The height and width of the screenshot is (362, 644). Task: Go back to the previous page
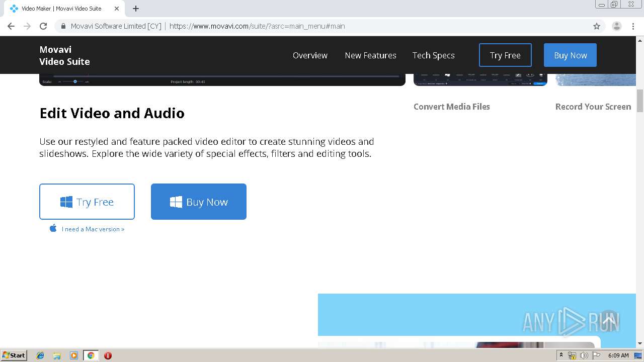[11, 26]
